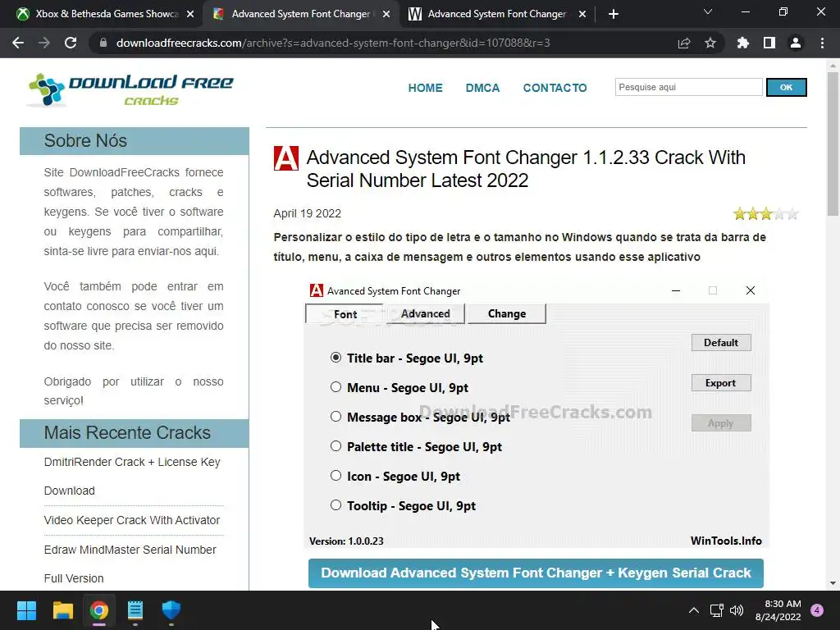Image resolution: width=840 pixels, height=630 pixels.
Task: Bookmark this page with the star icon
Action: click(x=710, y=43)
